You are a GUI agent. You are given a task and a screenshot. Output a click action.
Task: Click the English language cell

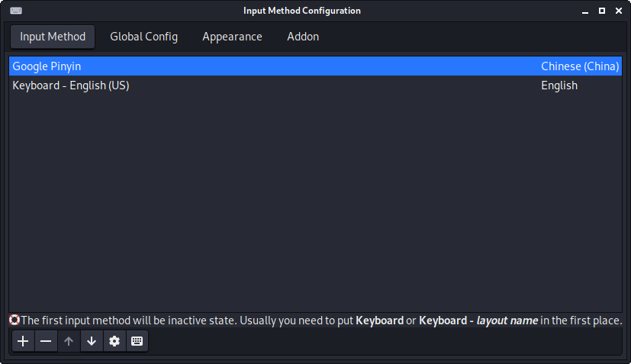559,85
